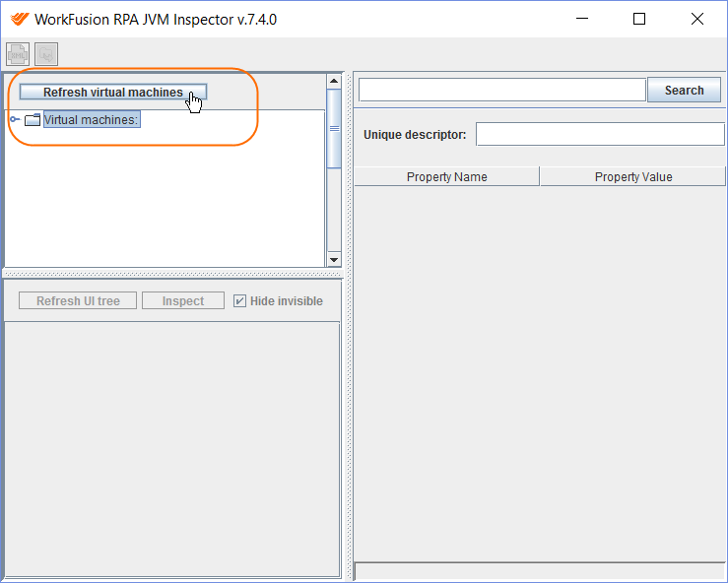728x583 pixels.
Task: Click the Inspect button
Action: click(x=183, y=300)
